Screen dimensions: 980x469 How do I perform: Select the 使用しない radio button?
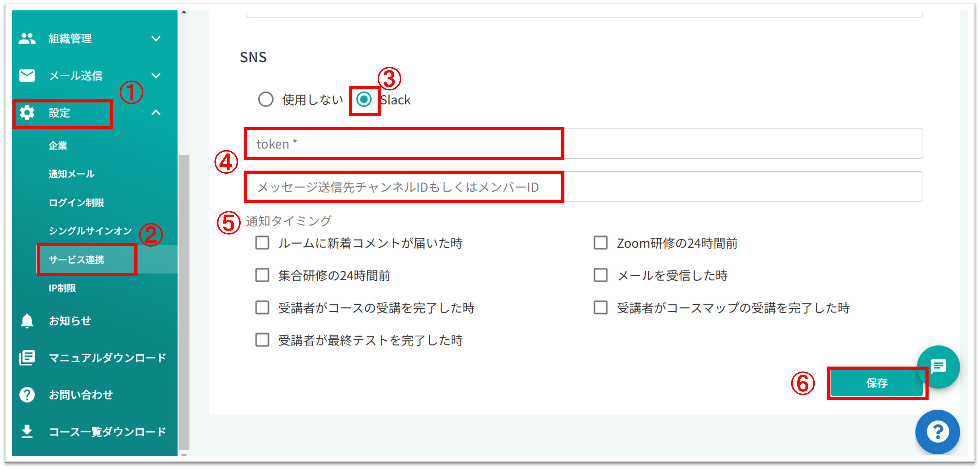(x=266, y=100)
